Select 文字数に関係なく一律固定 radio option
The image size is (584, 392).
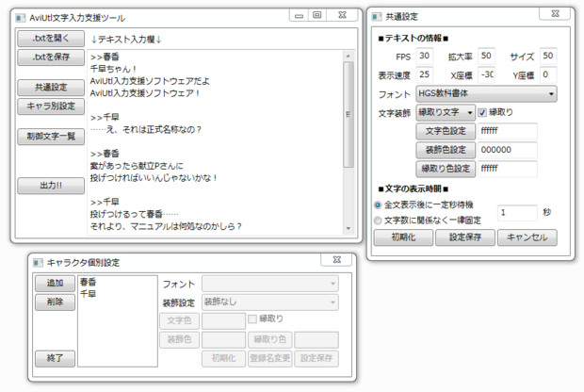pyautogui.click(x=379, y=220)
